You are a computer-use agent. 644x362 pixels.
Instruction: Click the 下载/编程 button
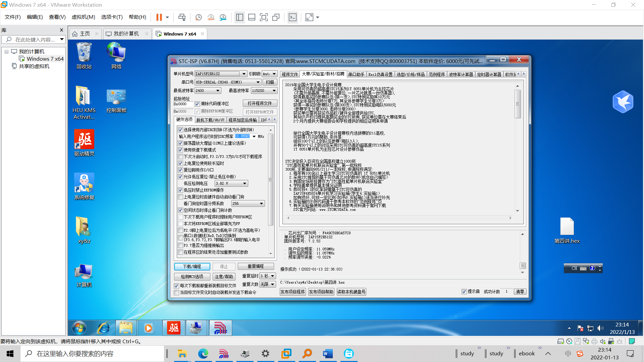[192, 266]
